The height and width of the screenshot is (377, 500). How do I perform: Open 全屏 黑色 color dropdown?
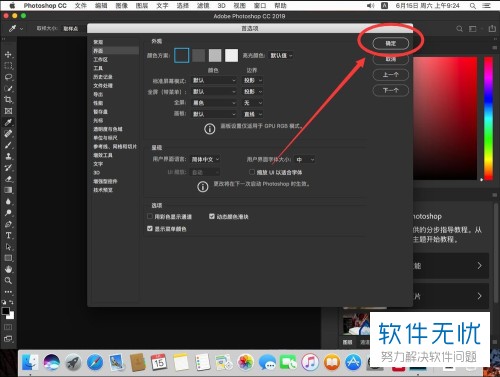214,103
